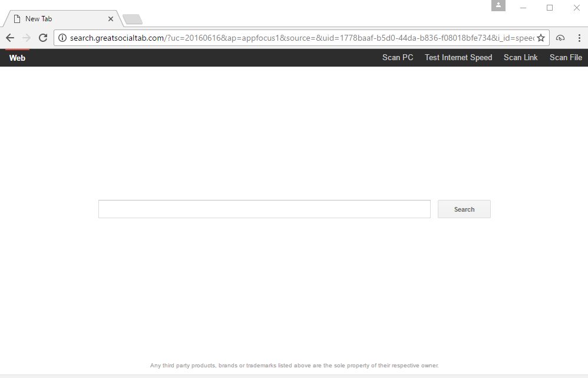Select the URL in the address bar
Screen dimensions: 588x378
[x=295, y=37]
